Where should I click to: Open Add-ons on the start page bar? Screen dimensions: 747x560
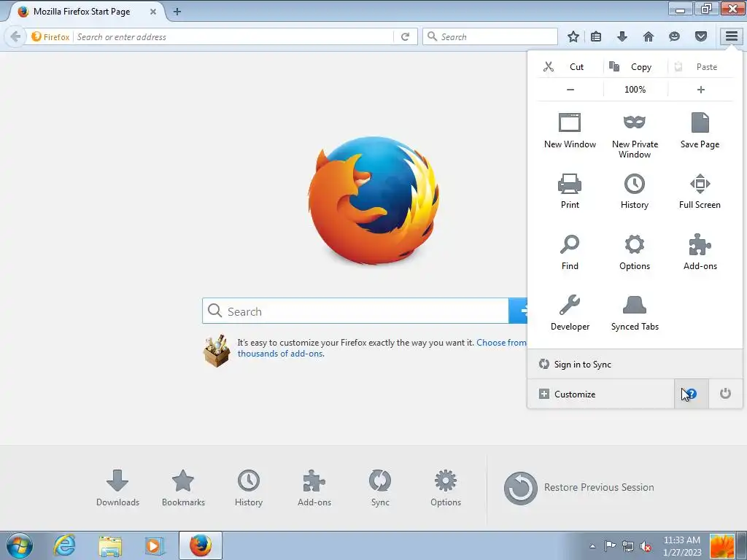point(314,488)
